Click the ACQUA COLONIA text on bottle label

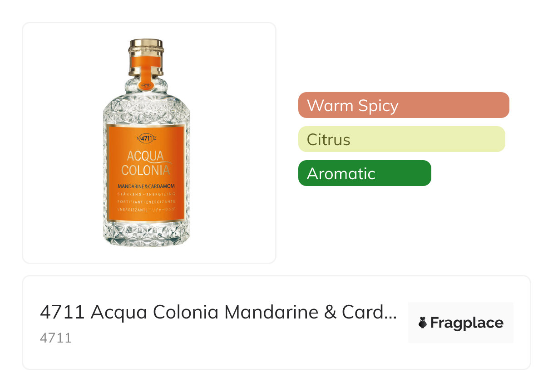tap(146, 163)
